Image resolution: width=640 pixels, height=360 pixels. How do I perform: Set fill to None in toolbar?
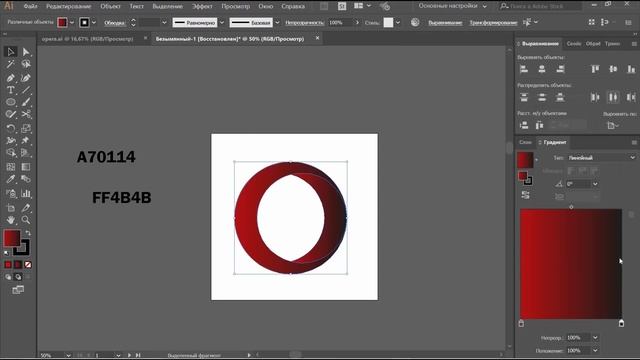click(28, 265)
